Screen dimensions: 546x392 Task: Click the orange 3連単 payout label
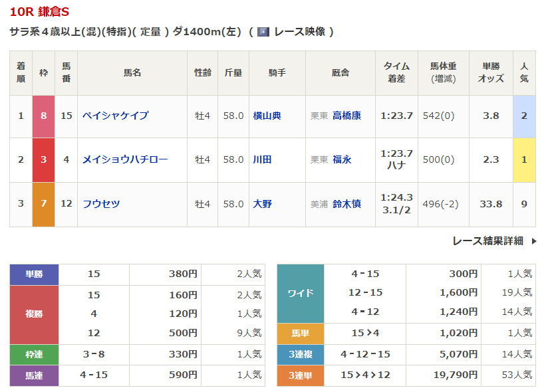click(300, 376)
